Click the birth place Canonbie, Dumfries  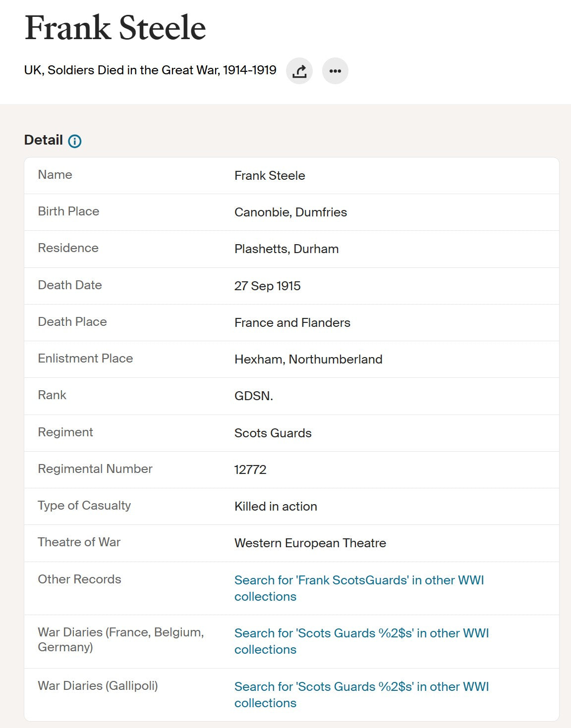point(290,212)
